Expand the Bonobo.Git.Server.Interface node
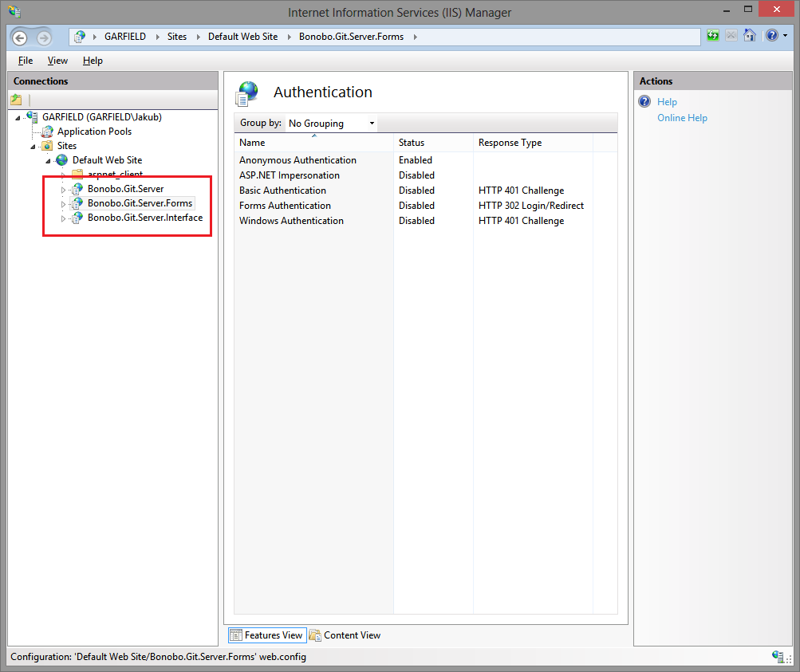 63,218
